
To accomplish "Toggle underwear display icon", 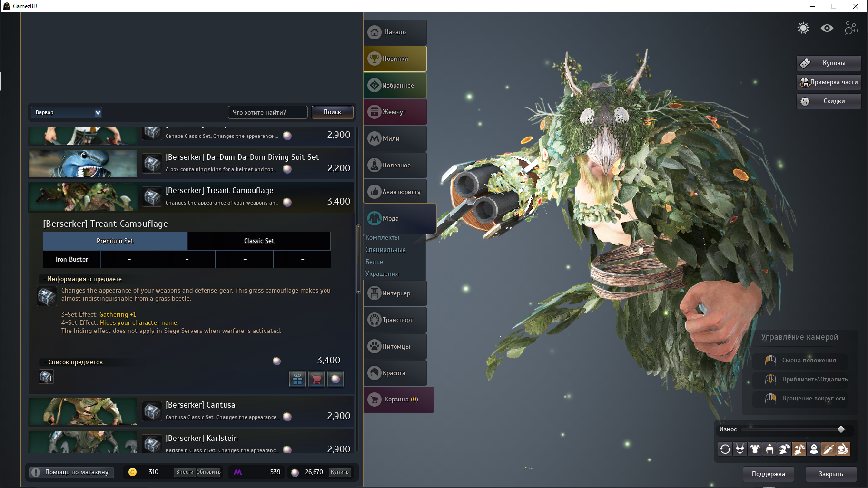I will [x=740, y=449].
